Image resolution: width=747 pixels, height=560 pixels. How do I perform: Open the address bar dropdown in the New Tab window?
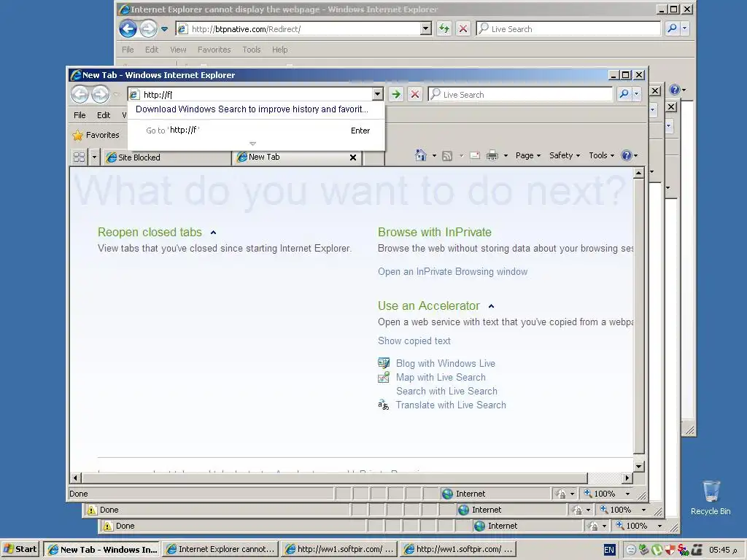click(x=377, y=94)
